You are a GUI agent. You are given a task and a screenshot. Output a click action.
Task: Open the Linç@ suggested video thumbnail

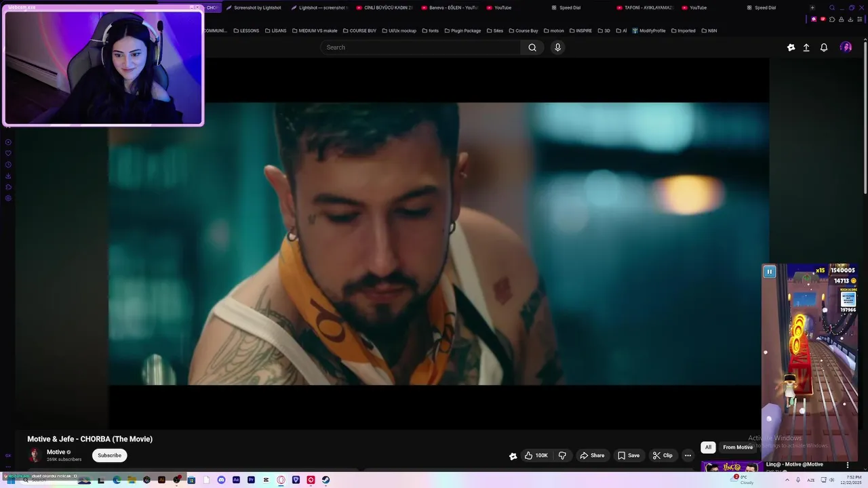coord(732,468)
